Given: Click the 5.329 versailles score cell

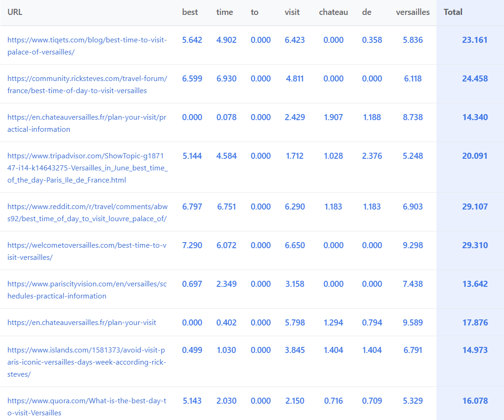Looking at the screenshot, I should pyautogui.click(x=413, y=400).
